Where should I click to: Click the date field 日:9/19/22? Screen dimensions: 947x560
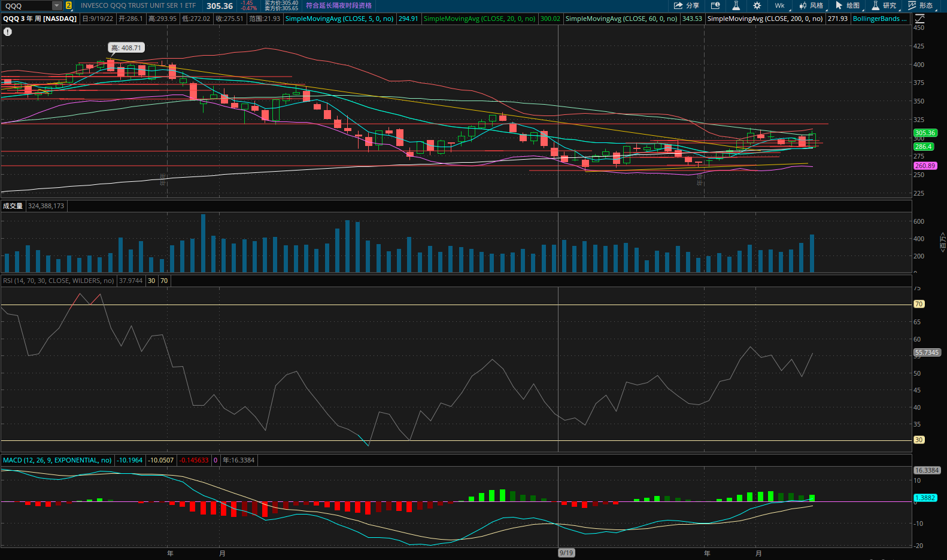(98, 19)
